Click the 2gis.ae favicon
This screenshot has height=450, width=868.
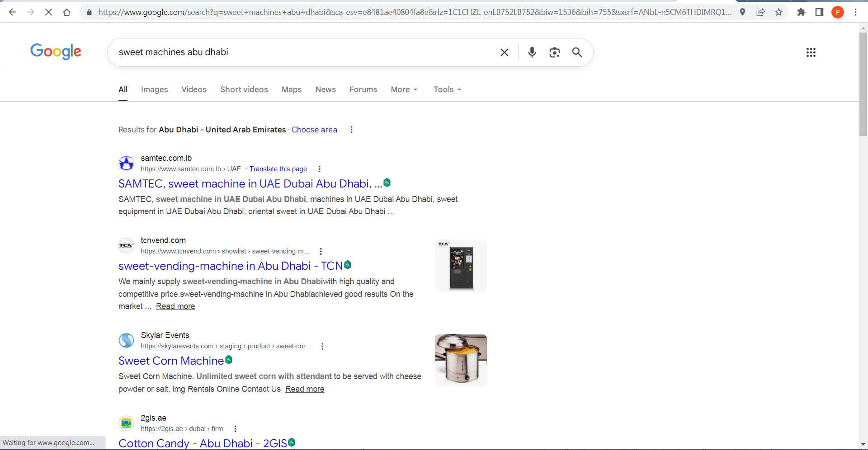click(x=127, y=423)
